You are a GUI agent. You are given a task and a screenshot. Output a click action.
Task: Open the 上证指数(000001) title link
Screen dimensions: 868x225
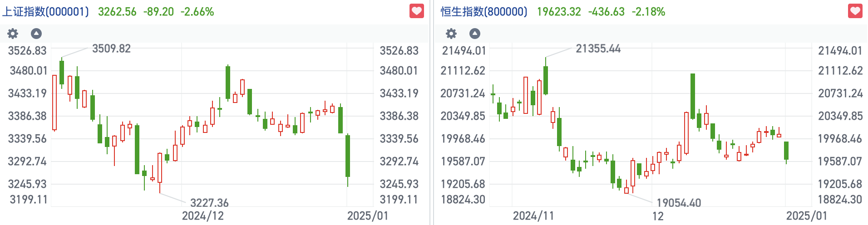45,12
